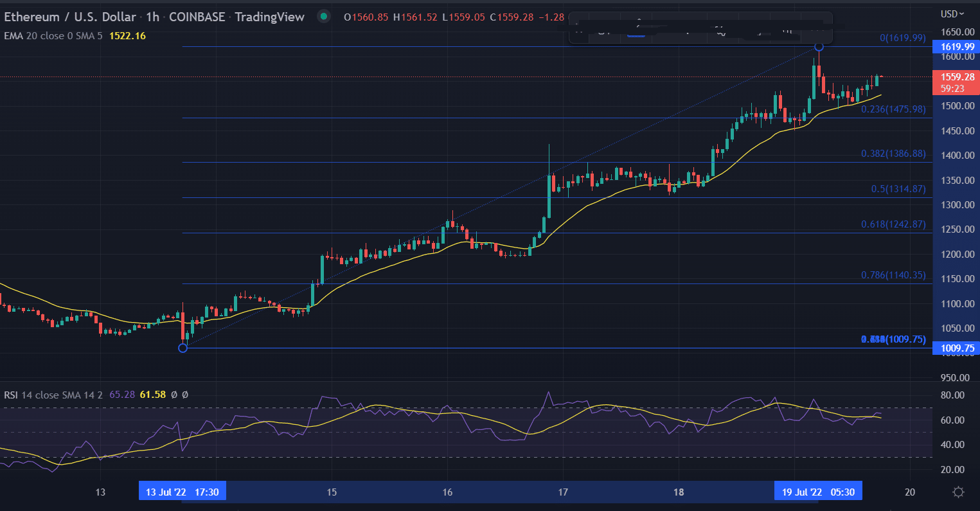
Task: Select the EMA 20 close indicator legend
Action: click(x=54, y=36)
